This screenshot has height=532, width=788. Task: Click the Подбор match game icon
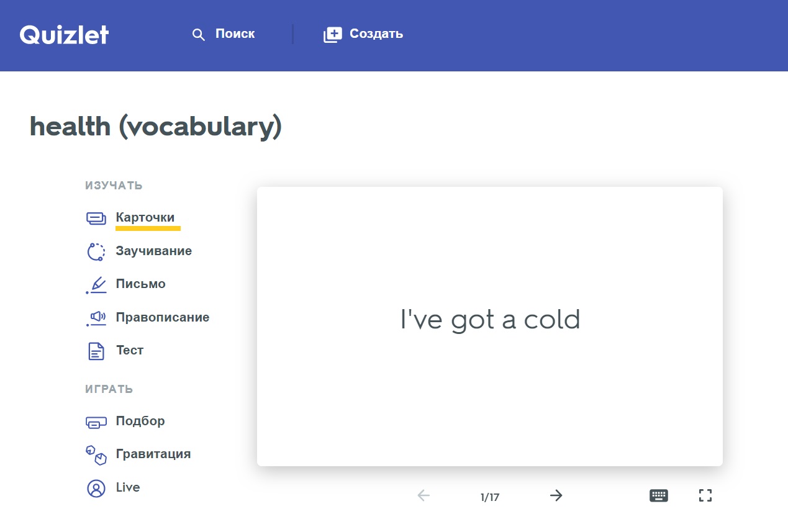coord(96,422)
